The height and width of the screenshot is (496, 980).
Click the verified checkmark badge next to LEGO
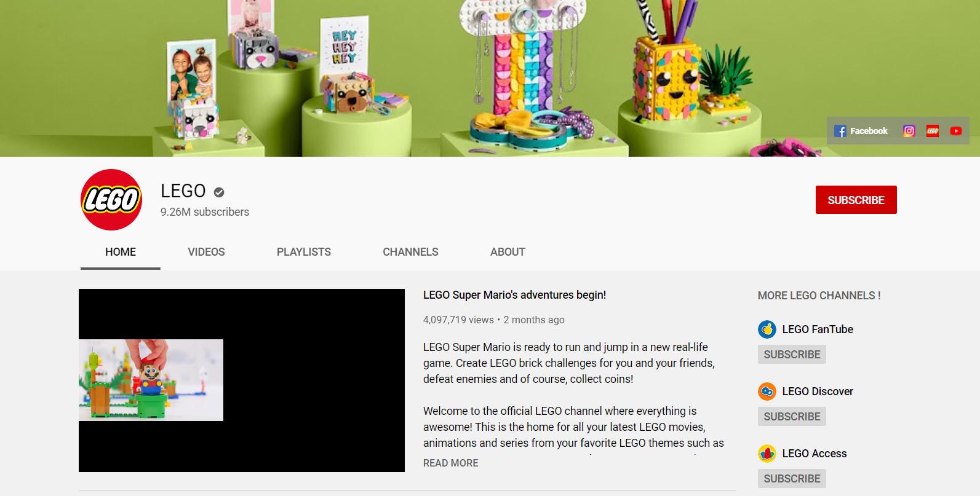219,192
